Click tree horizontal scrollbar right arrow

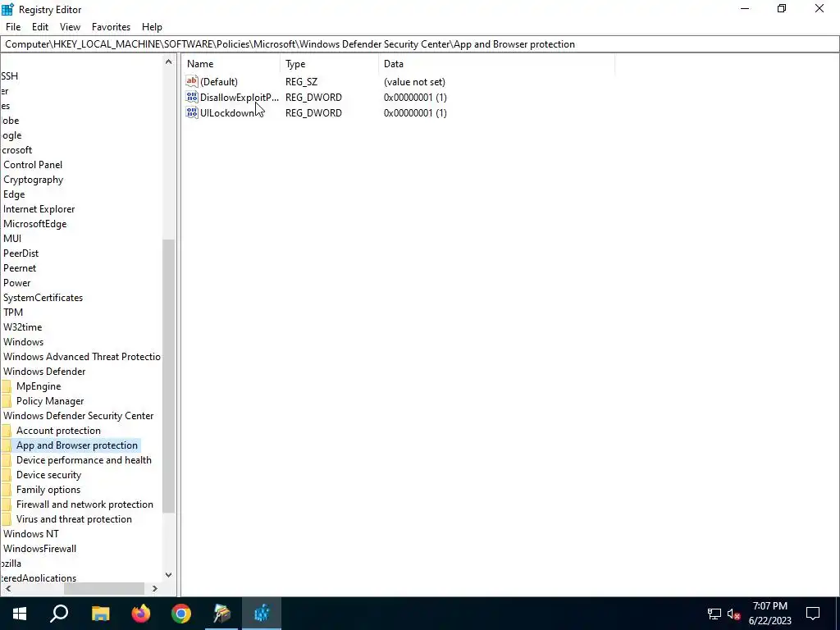pos(155,589)
